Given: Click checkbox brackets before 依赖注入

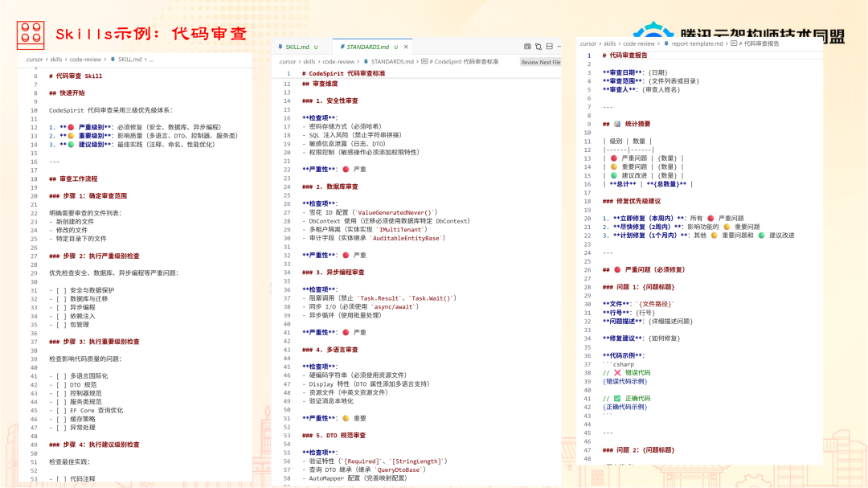Looking at the screenshot, I should (x=61, y=316).
